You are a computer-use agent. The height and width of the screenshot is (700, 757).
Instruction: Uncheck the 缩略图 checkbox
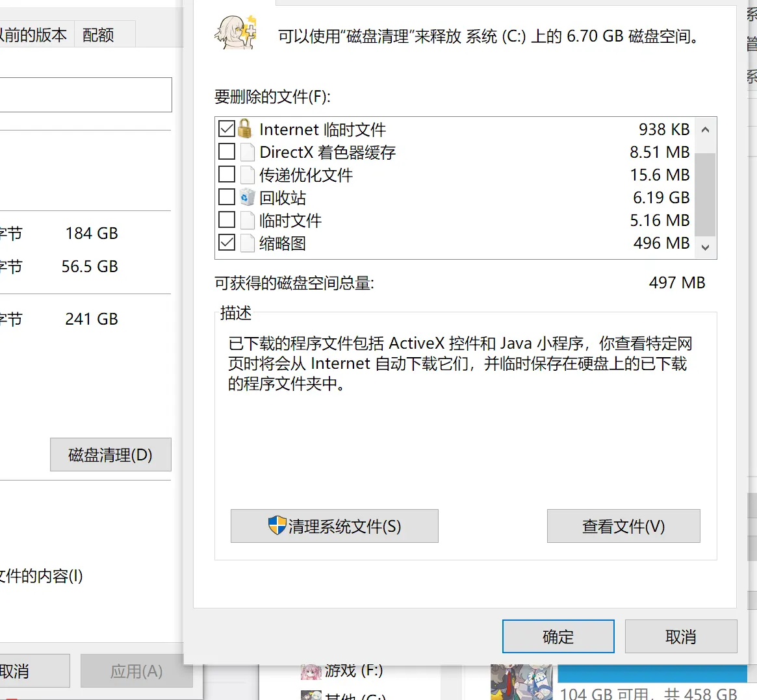pyautogui.click(x=226, y=242)
